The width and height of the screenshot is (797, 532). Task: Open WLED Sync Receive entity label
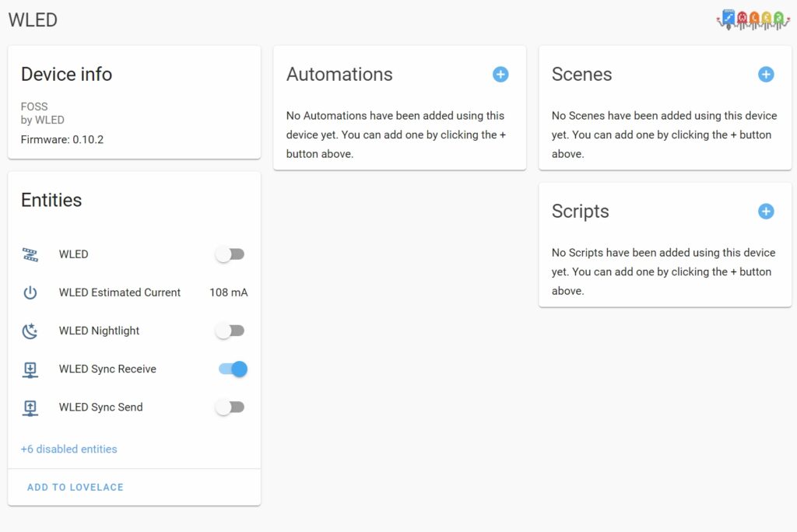pyautogui.click(x=107, y=369)
